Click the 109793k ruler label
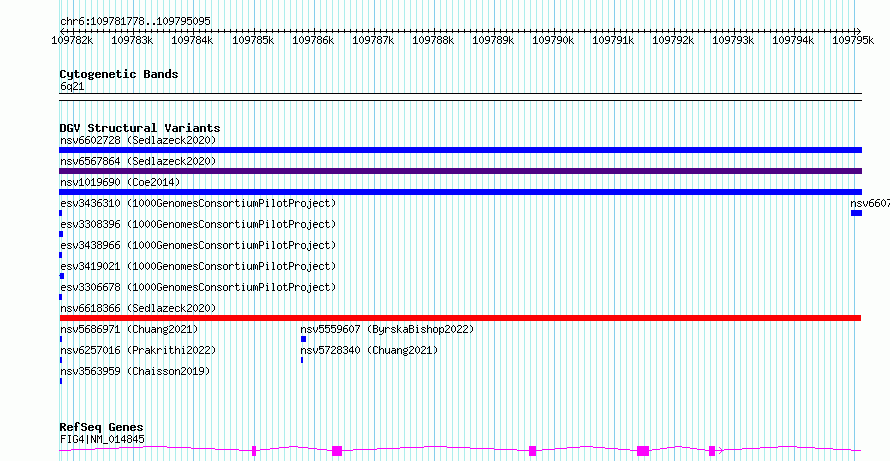 733,40
